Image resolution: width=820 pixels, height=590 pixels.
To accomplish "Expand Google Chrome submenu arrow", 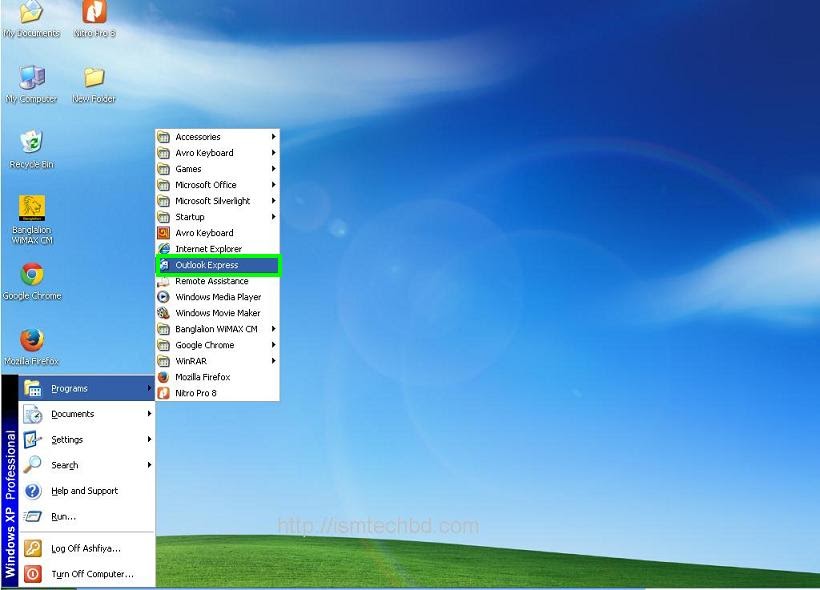I will 274,345.
